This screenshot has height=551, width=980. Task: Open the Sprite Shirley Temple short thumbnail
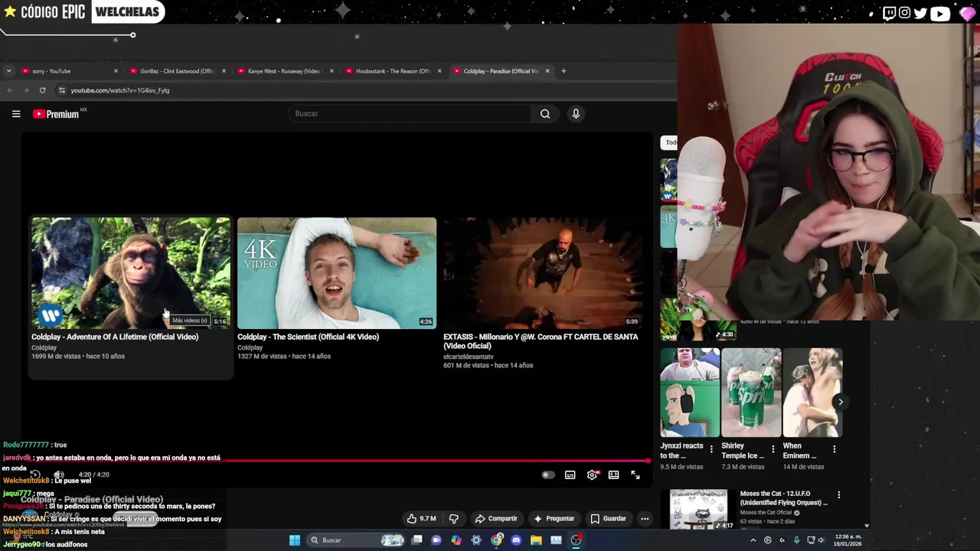[751, 393]
